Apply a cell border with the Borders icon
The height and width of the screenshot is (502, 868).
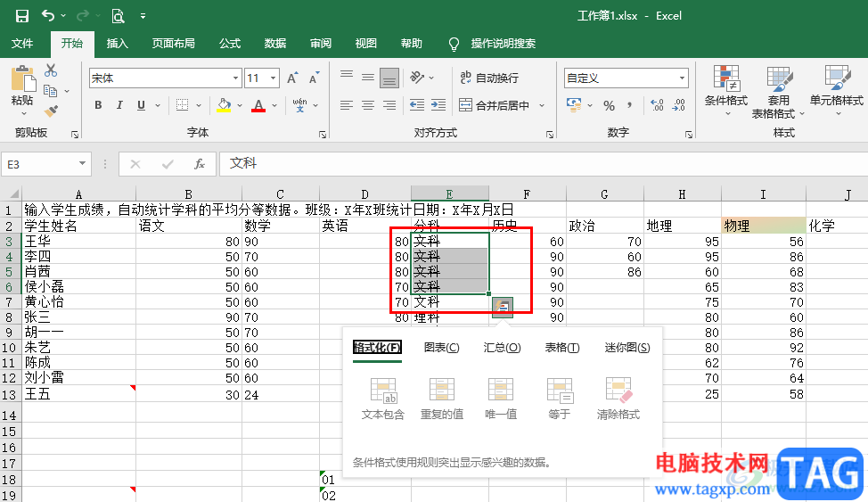pos(182,105)
